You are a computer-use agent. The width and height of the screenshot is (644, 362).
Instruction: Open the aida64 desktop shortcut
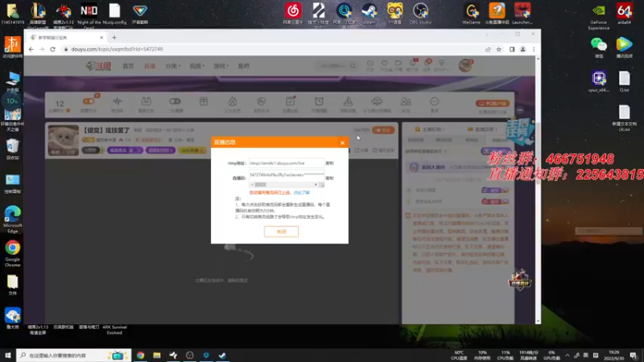625,14
